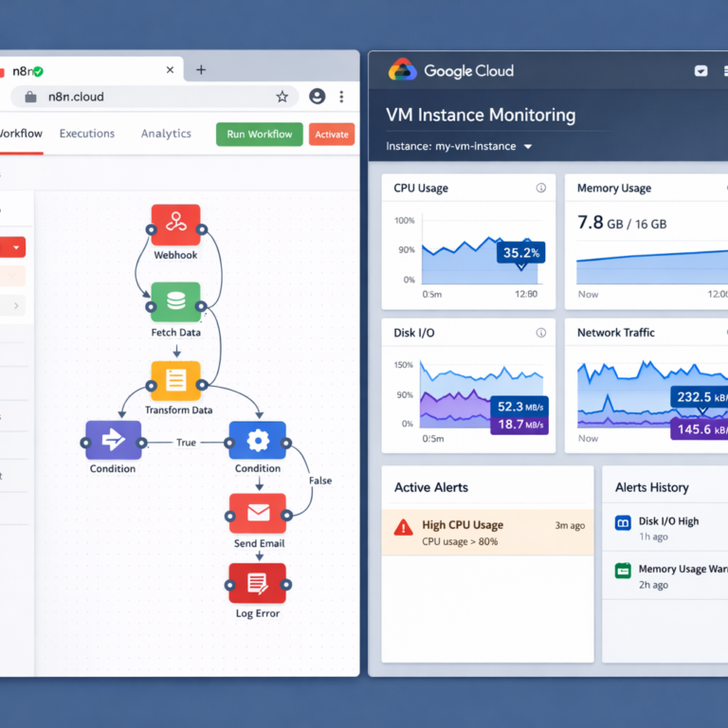Select the Fetch Data node icon
This screenshot has height=728, width=728.
[x=176, y=301]
